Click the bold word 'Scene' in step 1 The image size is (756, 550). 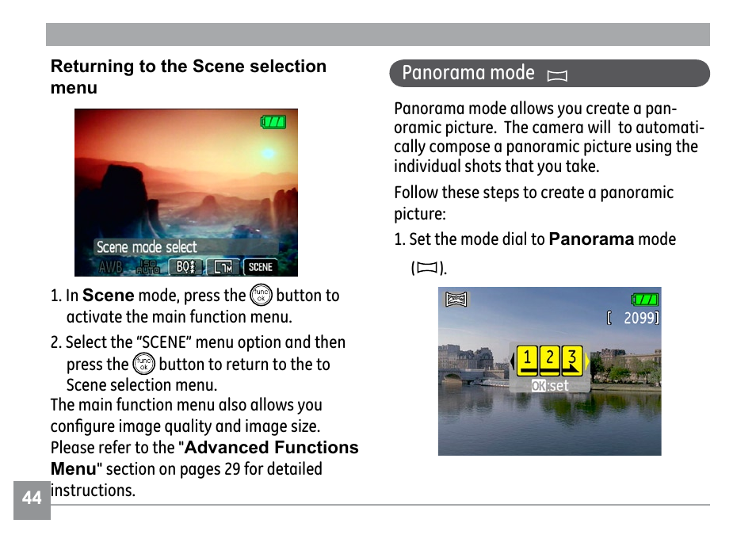(x=108, y=295)
